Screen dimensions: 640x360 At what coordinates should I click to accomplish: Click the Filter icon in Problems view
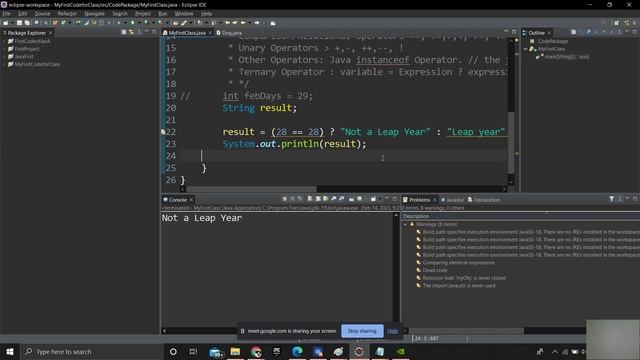pyautogui.click(x=611, y=199)
